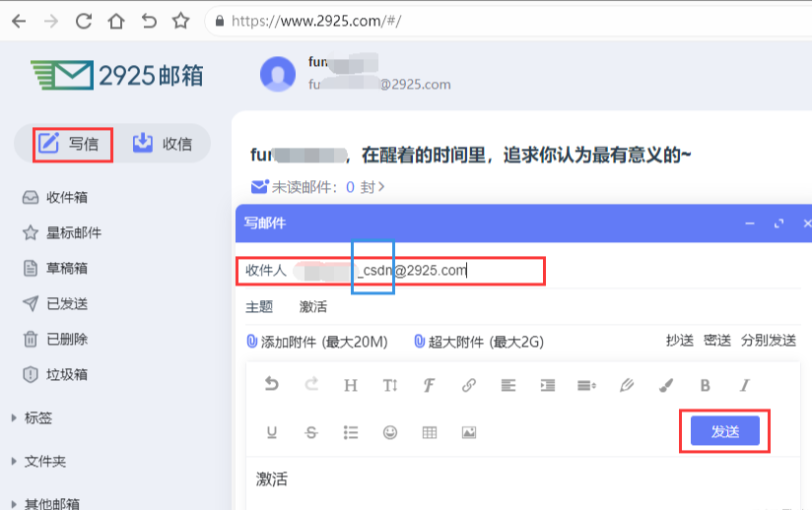Open the emoji picker in editor
Viewport: 812px width, 510px height.
pyautogui.click(x=390, y=432)
